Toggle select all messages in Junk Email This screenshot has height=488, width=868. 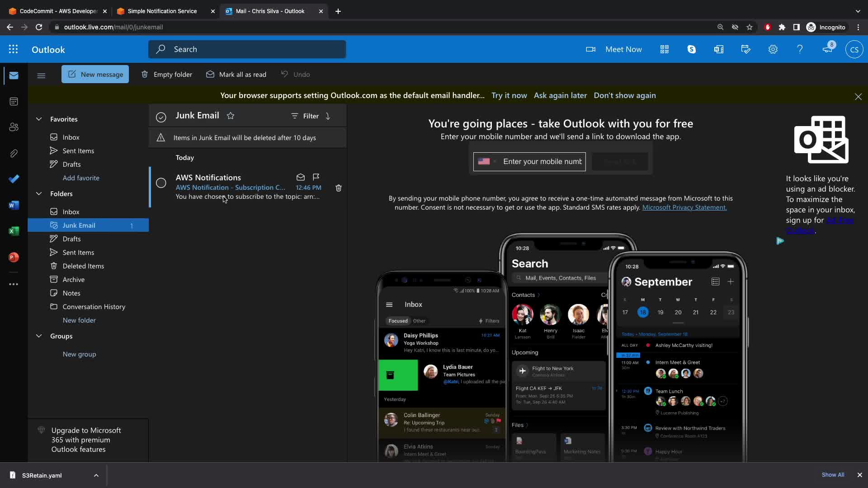tap(161, 117)
